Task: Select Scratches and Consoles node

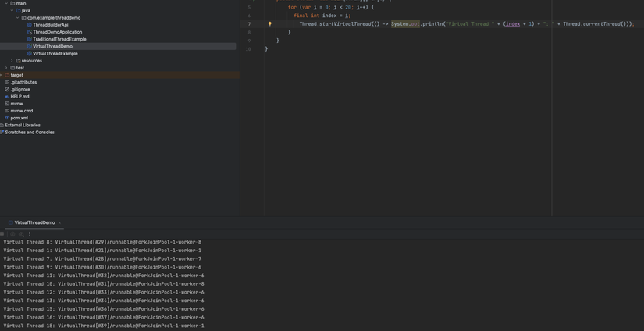Action: click(x=30, y=133)
